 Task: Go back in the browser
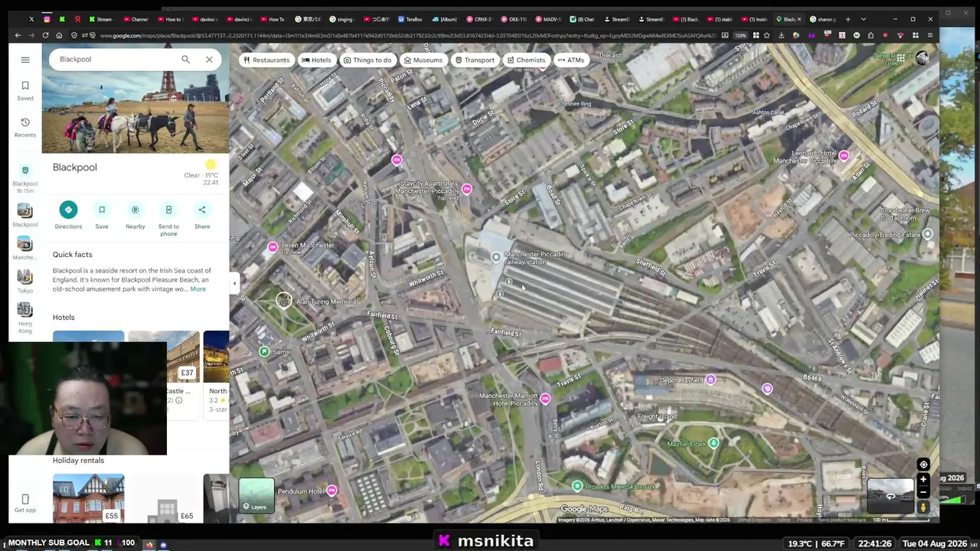[18, 35]
